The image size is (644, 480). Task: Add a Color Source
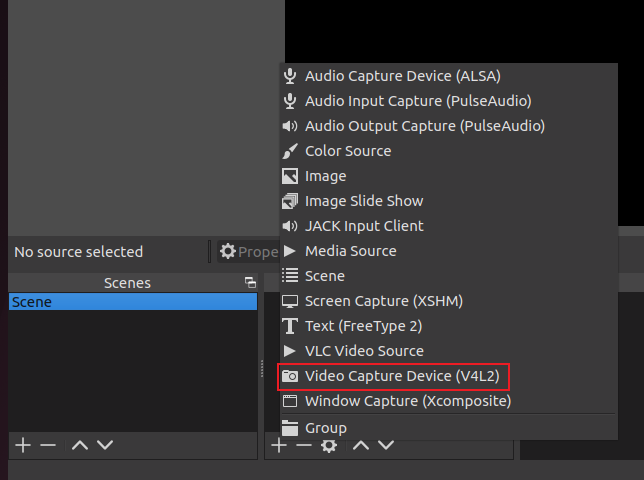pos(347,151)
